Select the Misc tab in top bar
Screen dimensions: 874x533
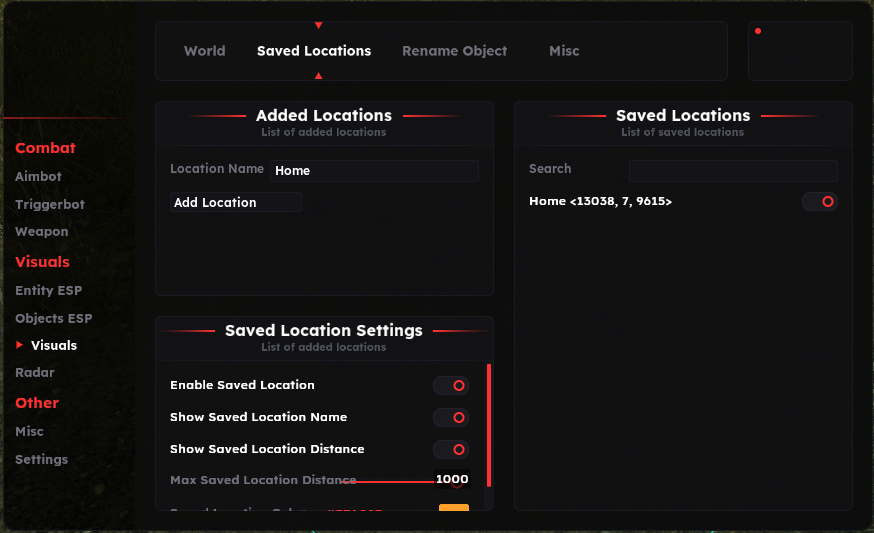pyautogui.click(x=564, y=51)
